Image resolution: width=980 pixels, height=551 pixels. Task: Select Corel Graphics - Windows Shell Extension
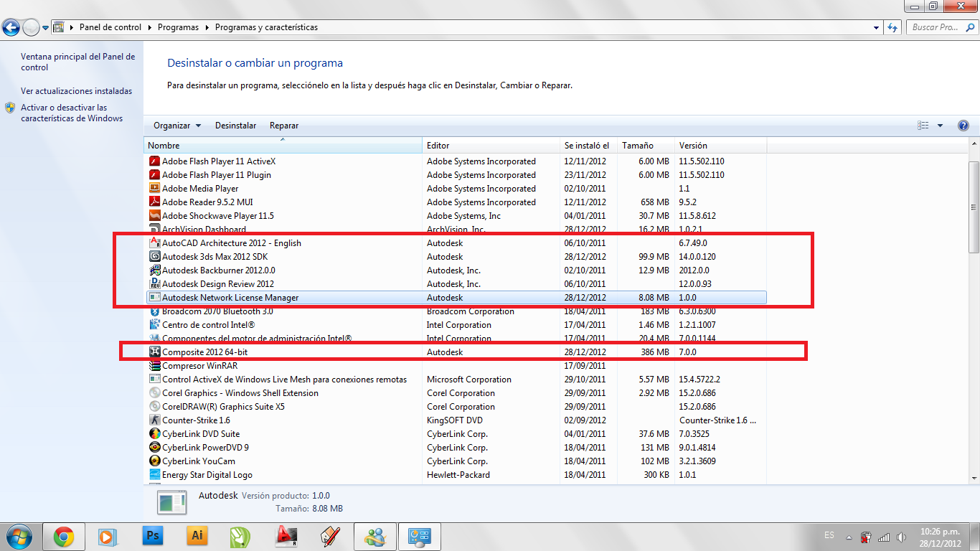[x=456, y=393]
